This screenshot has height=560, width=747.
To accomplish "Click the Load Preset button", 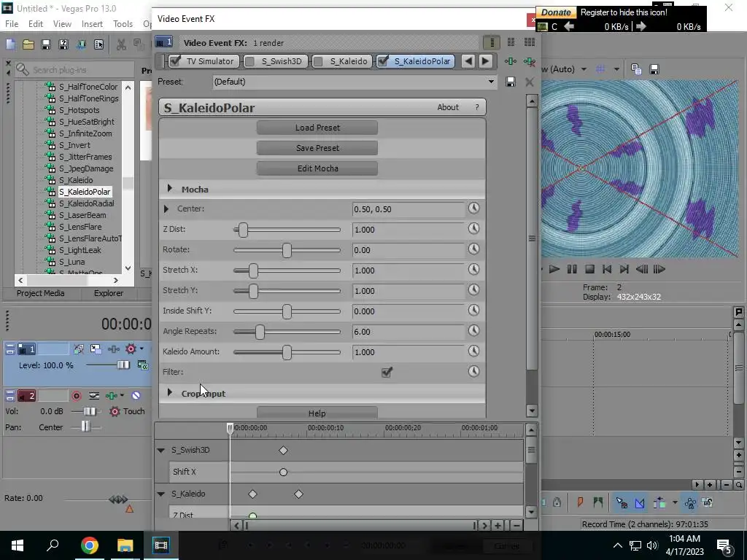I will coord(317,128).
